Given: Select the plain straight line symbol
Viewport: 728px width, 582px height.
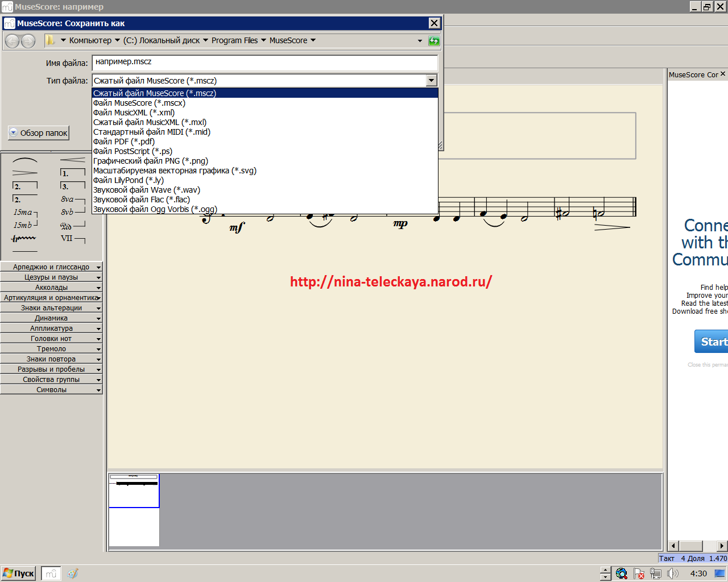Looking at the screenshot, I should [x=25, y=251].
